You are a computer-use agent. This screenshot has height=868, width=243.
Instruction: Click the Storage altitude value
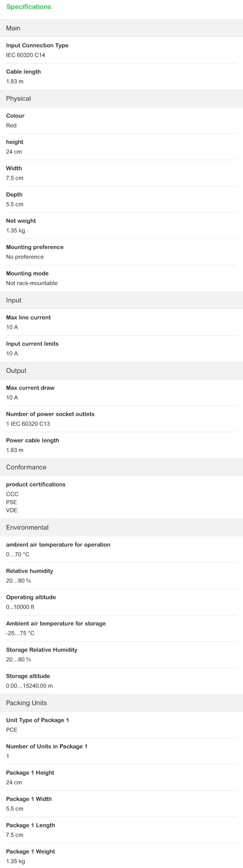tap(30, 686)
